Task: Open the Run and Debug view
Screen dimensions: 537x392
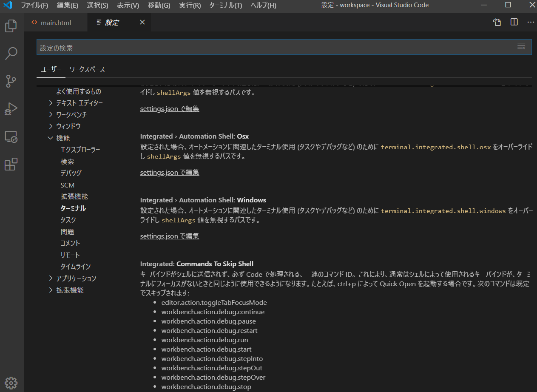Action: click(x=11, y=109)
